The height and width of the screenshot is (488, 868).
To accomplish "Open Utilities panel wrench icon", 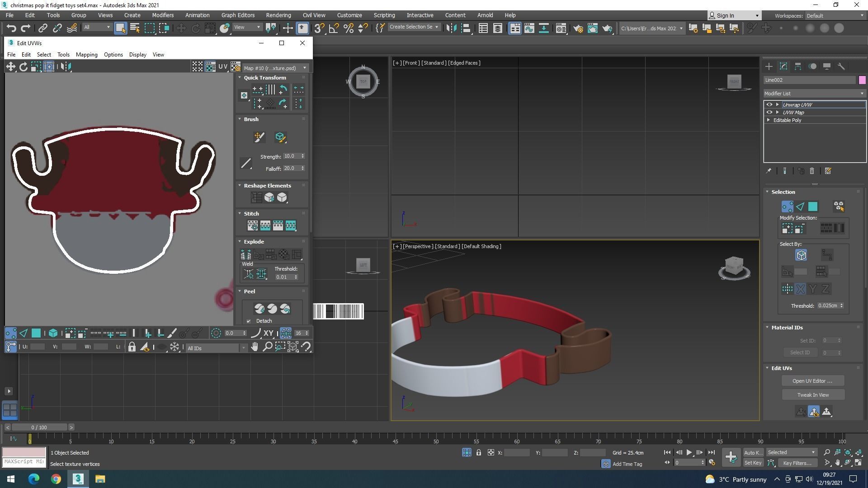I will click(x=841, y=66).
